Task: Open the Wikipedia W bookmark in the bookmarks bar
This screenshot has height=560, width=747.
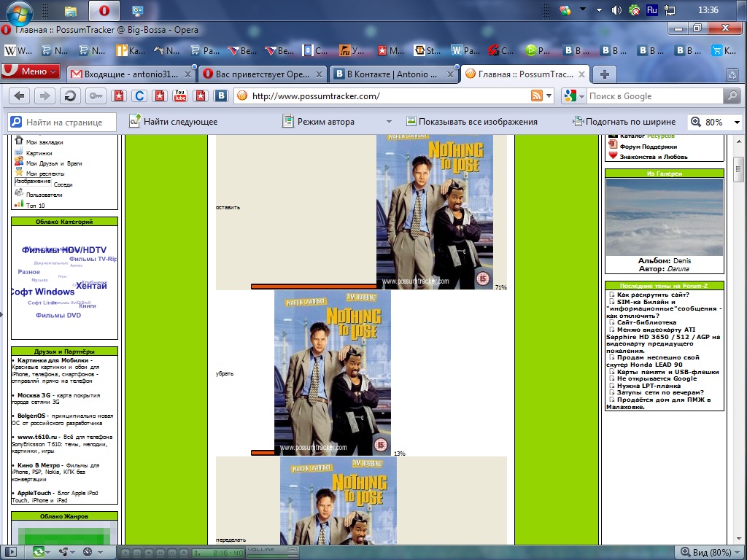Action: 18,50
